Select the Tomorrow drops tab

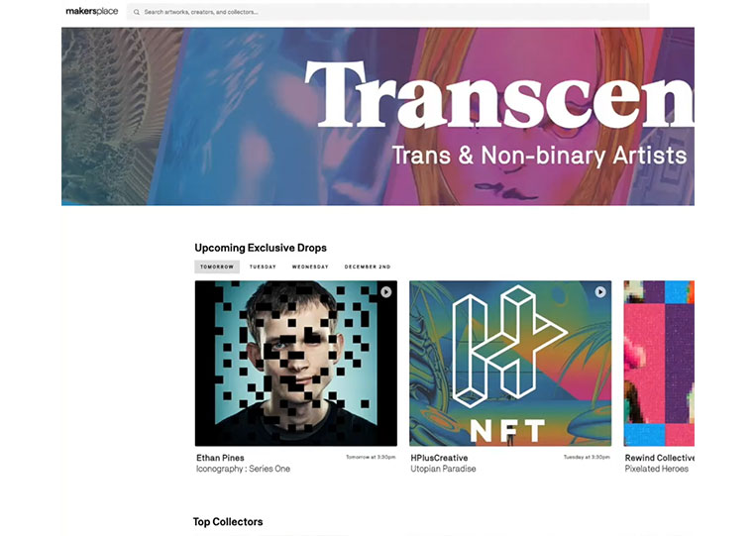tap(217, 267)
